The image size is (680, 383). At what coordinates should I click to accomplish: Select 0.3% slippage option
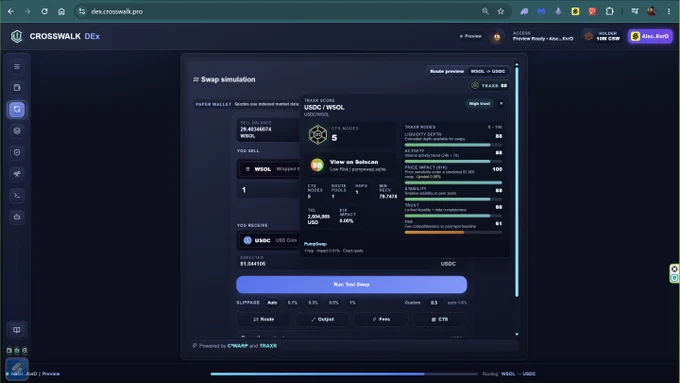(313, 303)
